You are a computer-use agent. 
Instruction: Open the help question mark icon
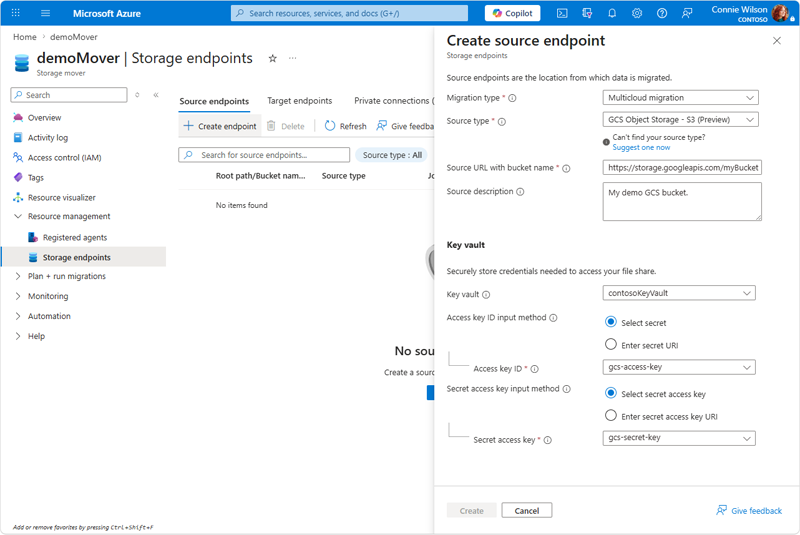point(662,13)
